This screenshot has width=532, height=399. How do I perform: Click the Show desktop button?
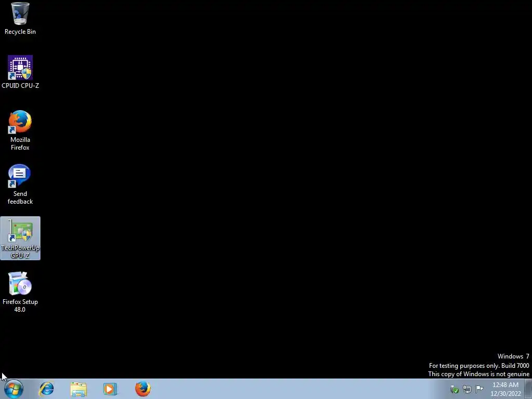(528, 389)
